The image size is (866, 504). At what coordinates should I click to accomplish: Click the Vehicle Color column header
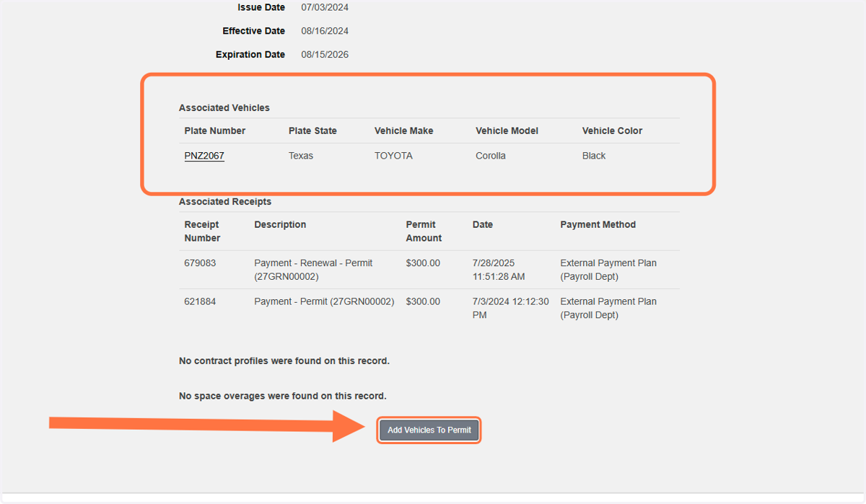(x=612, y=131)
